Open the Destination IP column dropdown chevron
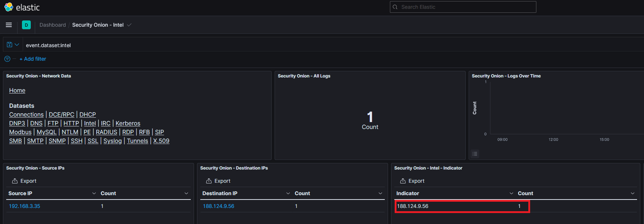This screenshot has width=644, height=224. point(288,193)
